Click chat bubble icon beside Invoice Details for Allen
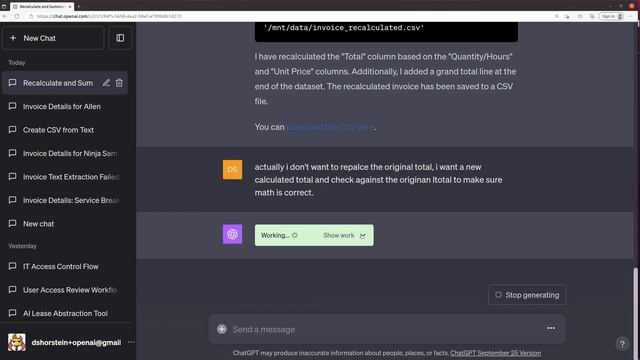 tap(13, 106)
